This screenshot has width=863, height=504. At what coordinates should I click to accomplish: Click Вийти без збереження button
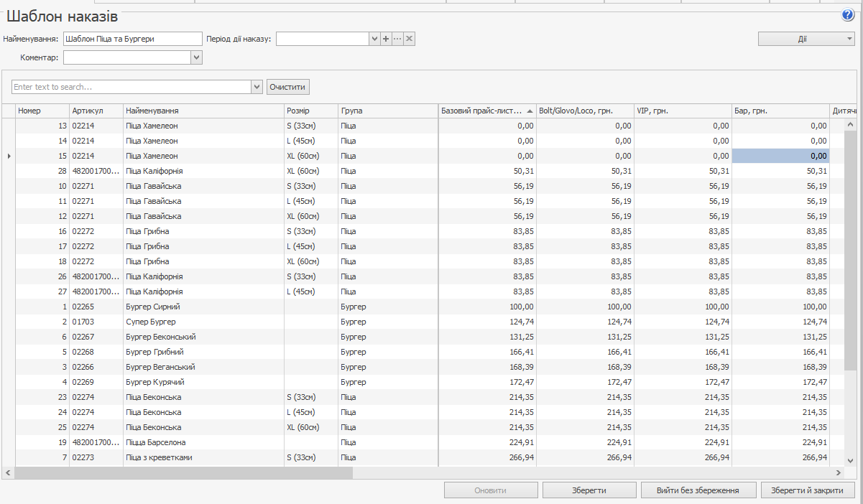(x=699, y=490)
